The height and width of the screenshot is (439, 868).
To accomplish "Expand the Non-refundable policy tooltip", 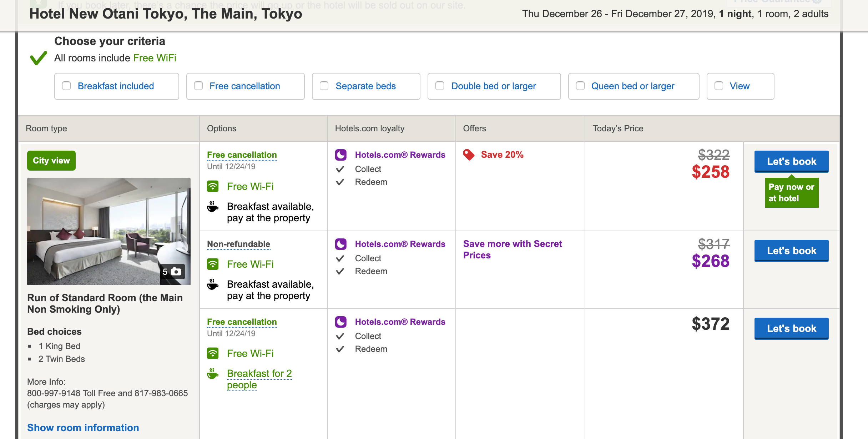I will 238,244.
